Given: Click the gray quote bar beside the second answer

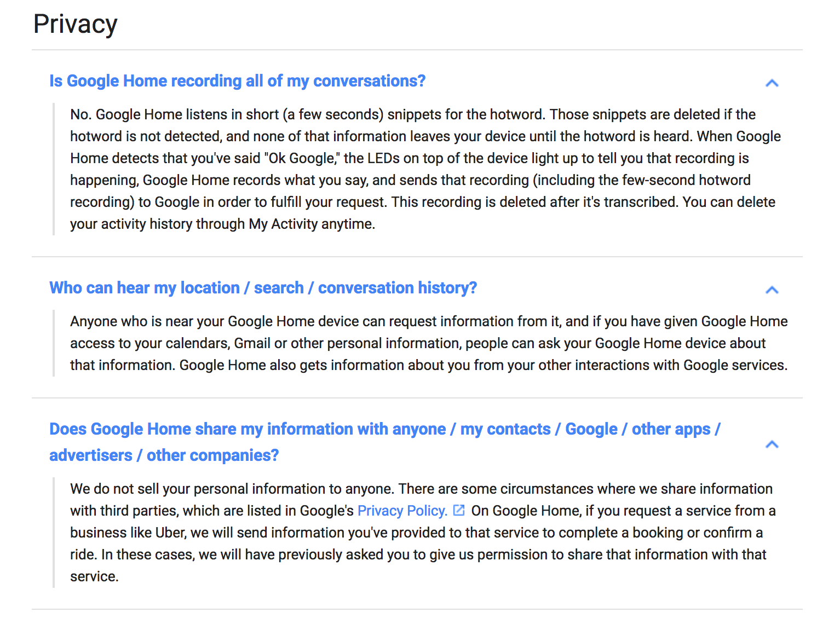Looking at the screenshot, I should click(54, 343).
